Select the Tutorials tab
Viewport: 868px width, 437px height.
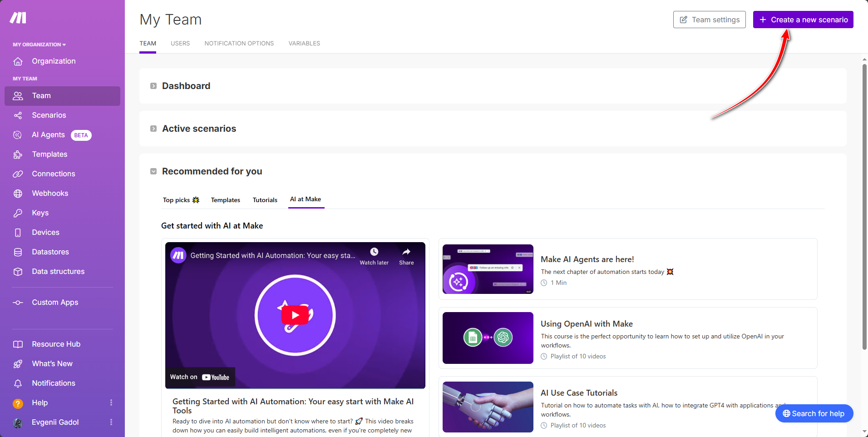(265, 200)
